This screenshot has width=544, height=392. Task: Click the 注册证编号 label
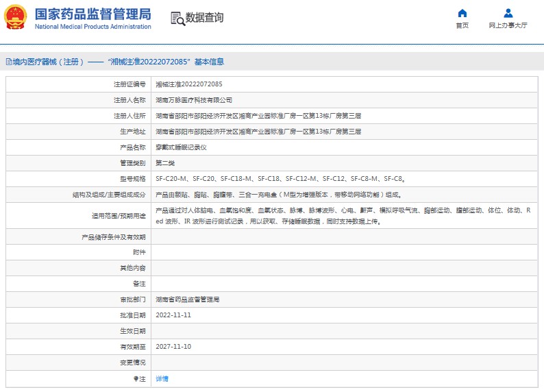[129, 84]
